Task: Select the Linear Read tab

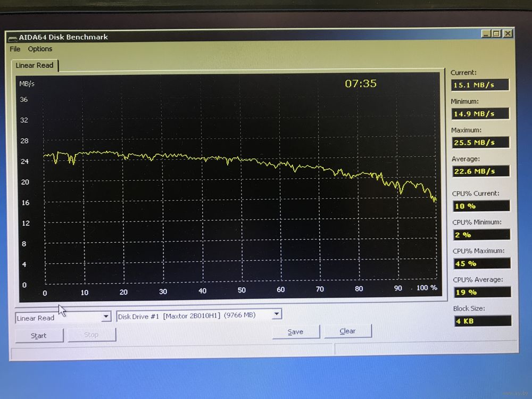Action: point(35,65)
